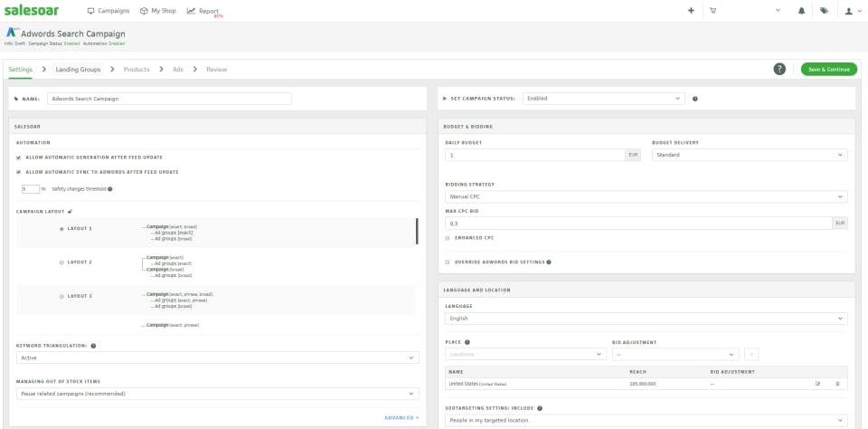Open the Budget Delivery dropdown

pyautogui.click(x=750, y=155)
